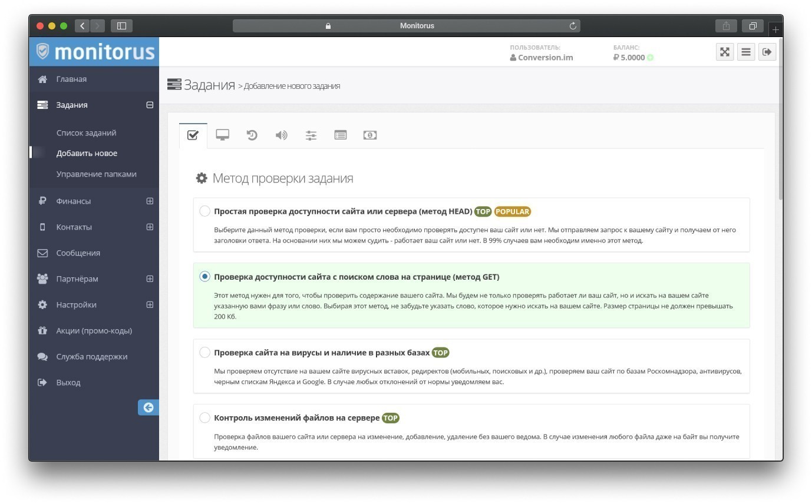Reload the page using the address bar icon

[573, 26]
